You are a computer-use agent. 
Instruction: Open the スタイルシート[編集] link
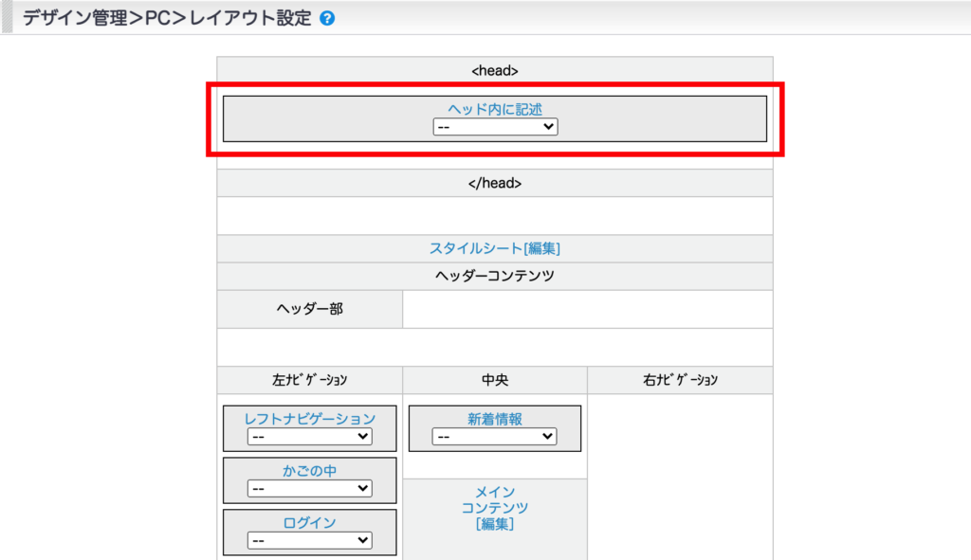coord(495,248)
